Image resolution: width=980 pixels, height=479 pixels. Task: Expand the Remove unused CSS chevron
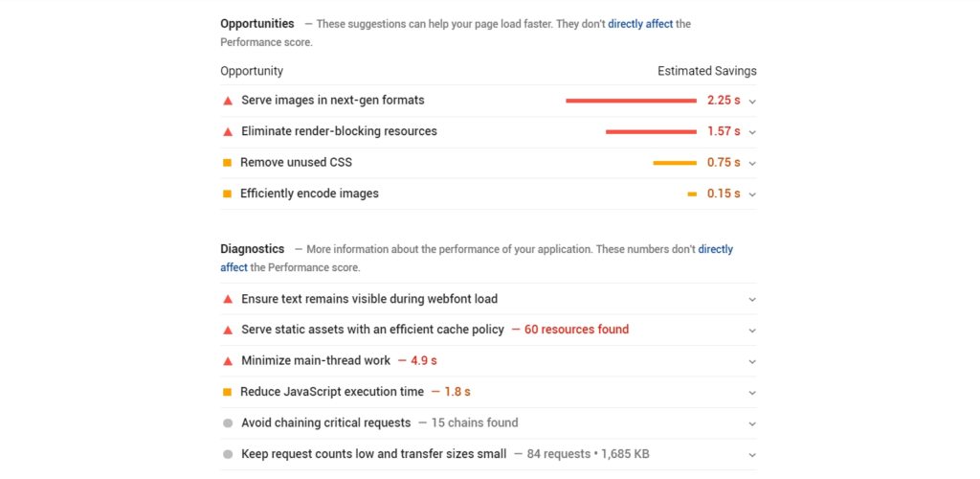tap(752, 163)
